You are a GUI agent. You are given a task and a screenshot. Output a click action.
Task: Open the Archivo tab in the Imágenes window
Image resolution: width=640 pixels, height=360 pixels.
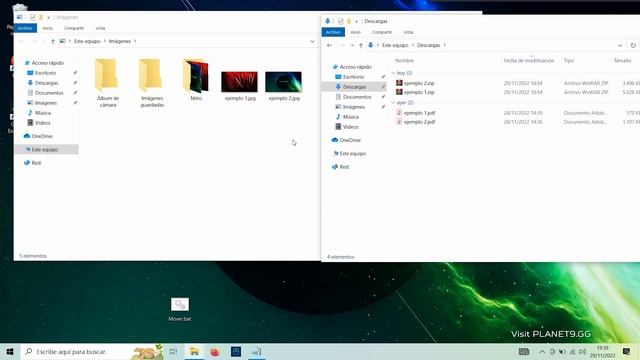click(x=25, y=28)
